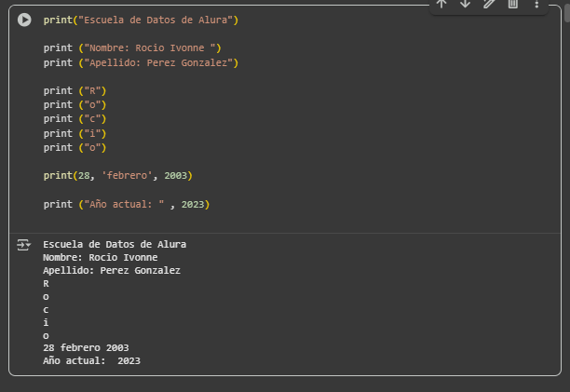Move cell up with arrow icon
Screen dimensions: 570x392
pos(441,4)
